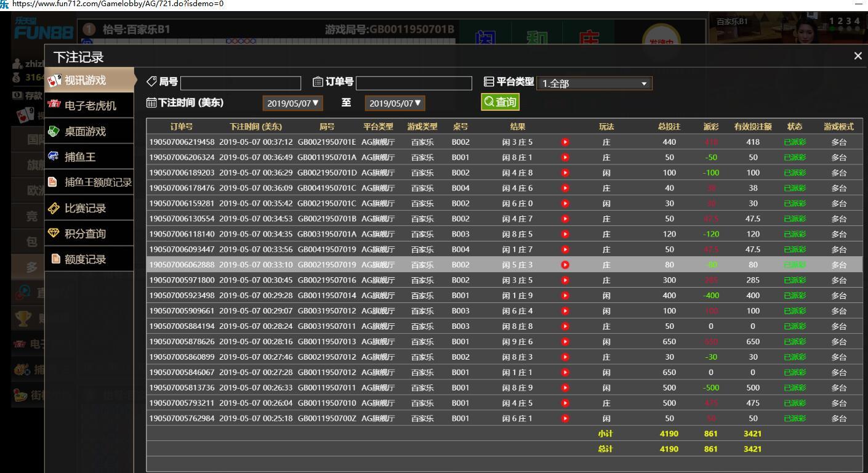Screen dimensions: 868x473
Task: Click the 游戏模式 column header
Action: [x=839, y=127]
